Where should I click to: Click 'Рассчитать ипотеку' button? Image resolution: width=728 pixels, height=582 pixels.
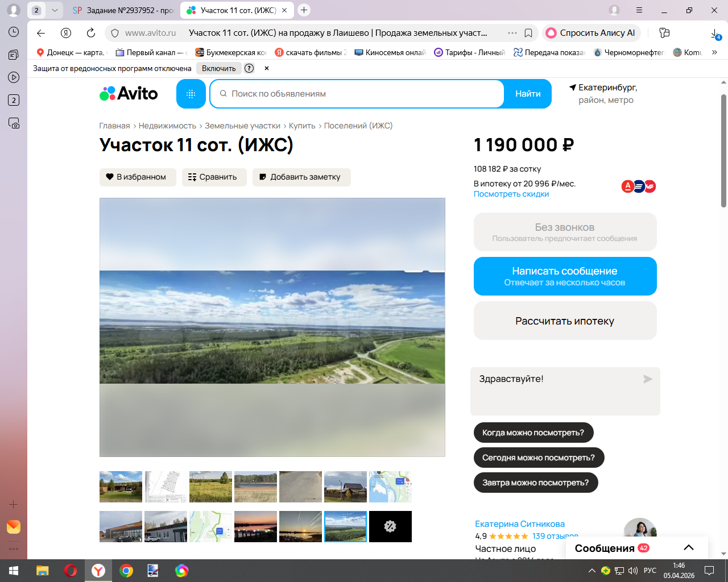click(565, 321)
